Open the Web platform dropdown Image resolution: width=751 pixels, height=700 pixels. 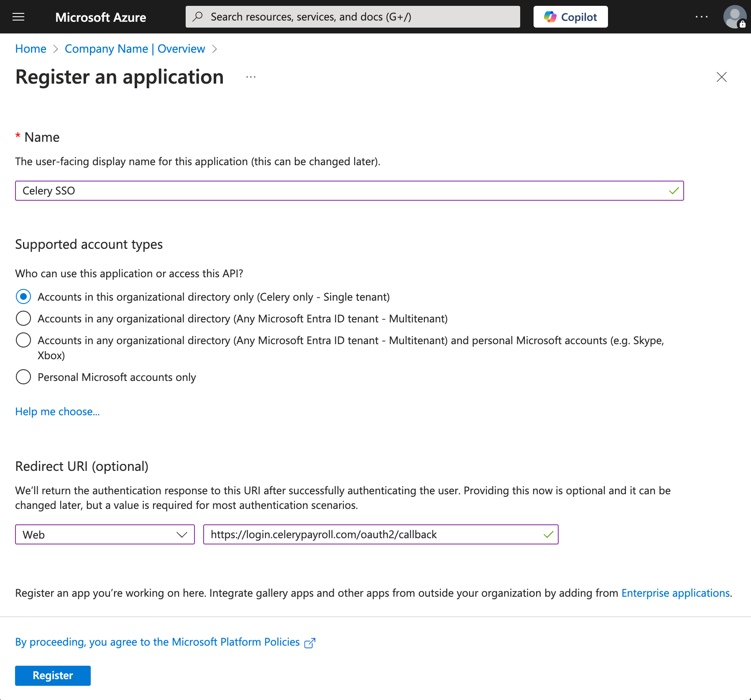click(105, 534)
